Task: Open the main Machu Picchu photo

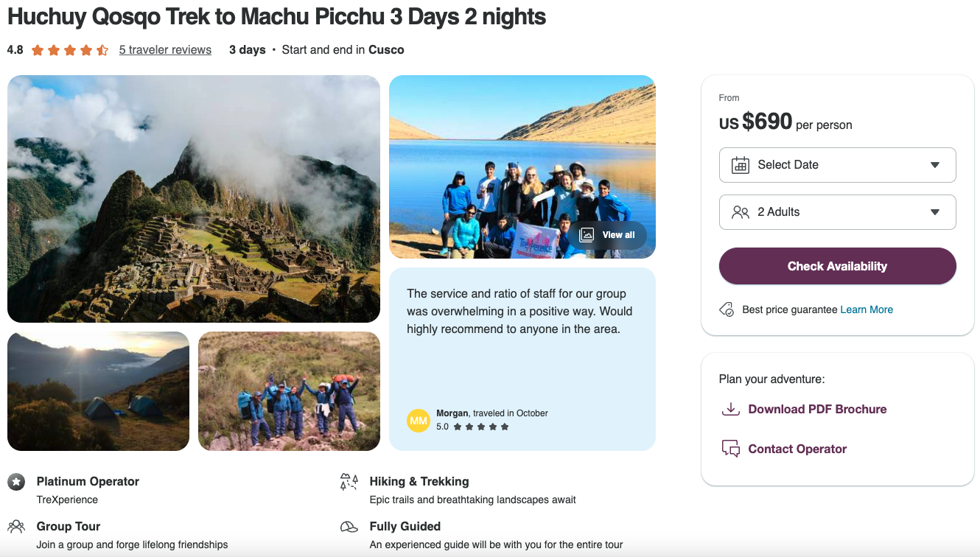Action: pos(194,199)
